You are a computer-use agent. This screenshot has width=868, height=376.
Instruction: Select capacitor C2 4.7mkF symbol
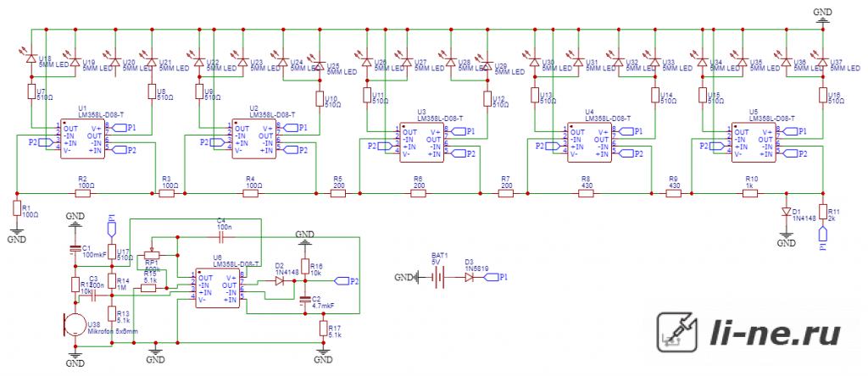click(x=303, y=300)
